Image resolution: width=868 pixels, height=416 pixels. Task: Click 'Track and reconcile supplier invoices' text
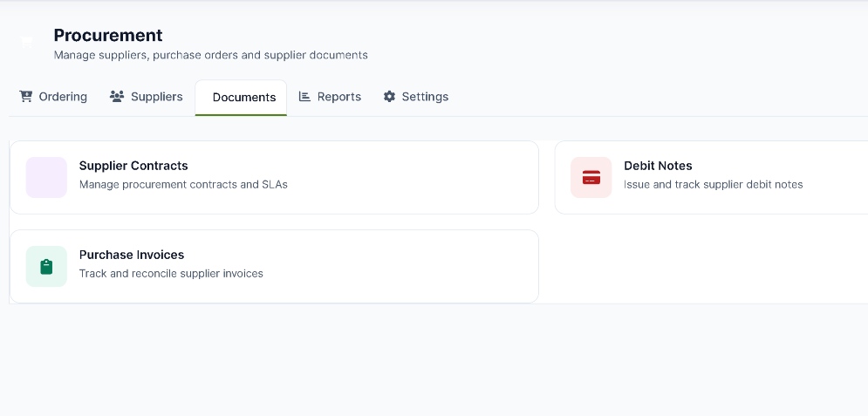click(x=171, y=273)
